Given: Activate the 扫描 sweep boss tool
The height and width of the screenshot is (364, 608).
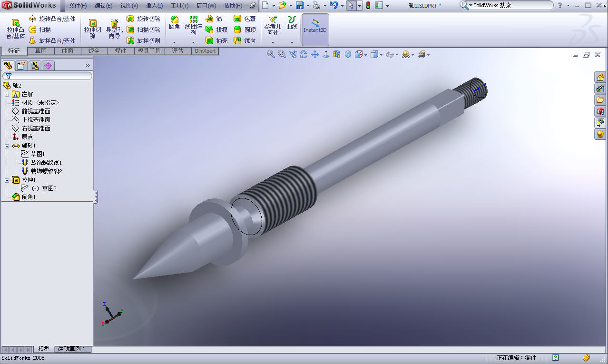Looking at the screenshot, I should click(x=40, y=30).
